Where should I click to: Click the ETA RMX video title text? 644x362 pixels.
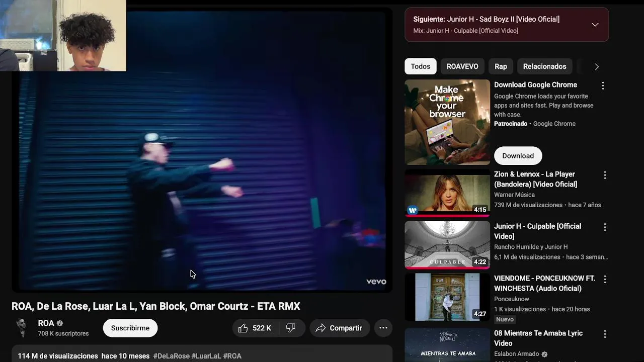[x=156, y=306]
